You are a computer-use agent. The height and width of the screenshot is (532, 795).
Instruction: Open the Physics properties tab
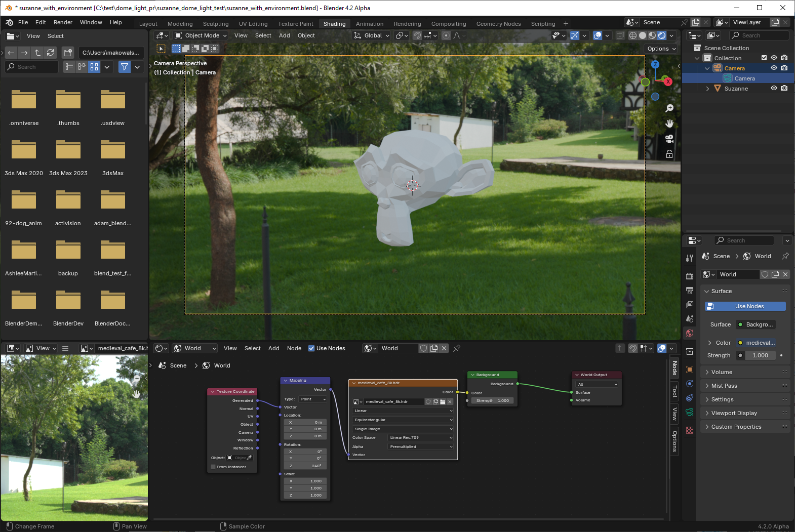point(690,384)
